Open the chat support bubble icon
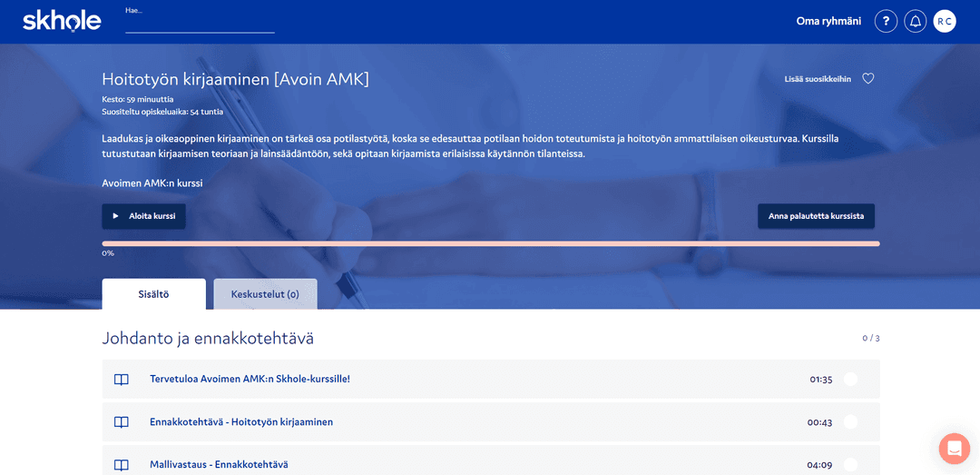This screenshot has height=475, width=980. (954, 449)
